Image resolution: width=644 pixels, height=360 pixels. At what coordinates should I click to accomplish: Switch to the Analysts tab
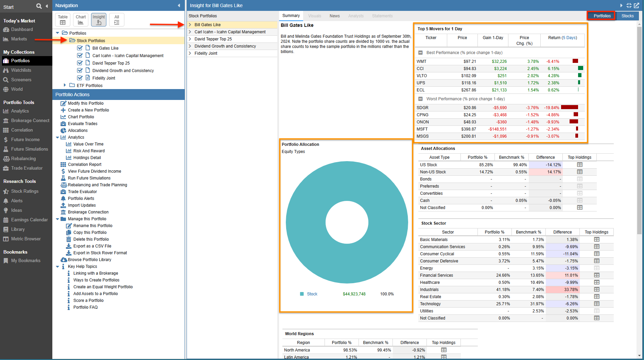356,16
